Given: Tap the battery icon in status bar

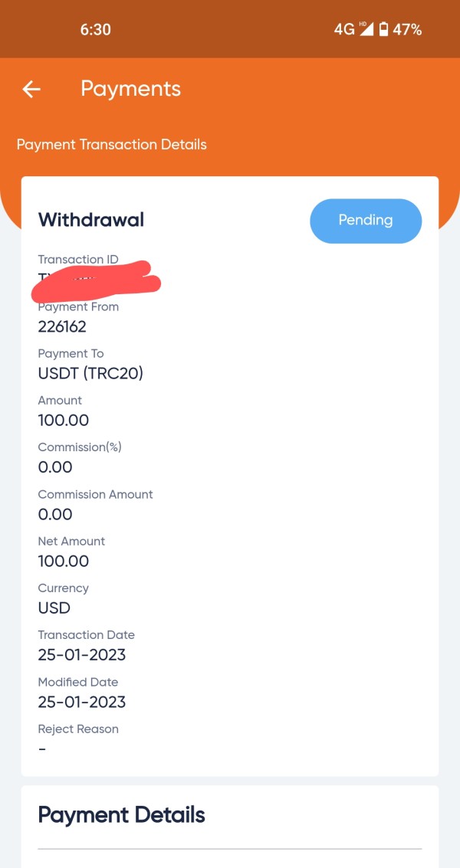Looking at the screenshot, I should [383, 30].
